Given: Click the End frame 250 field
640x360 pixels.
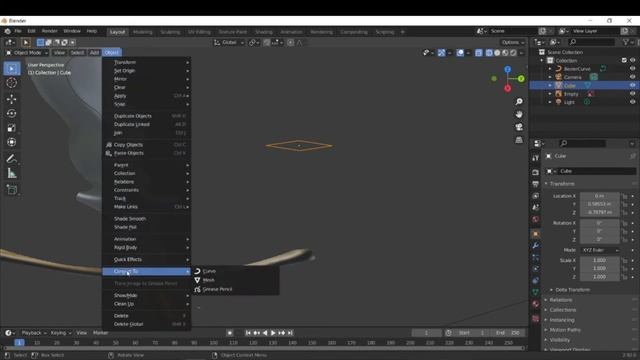Looking at the screenshot, I should coord(508,333).
